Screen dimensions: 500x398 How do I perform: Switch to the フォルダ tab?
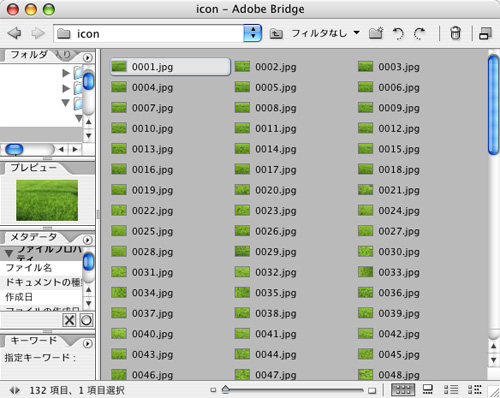pyautogui.click(x=29, y=54)
